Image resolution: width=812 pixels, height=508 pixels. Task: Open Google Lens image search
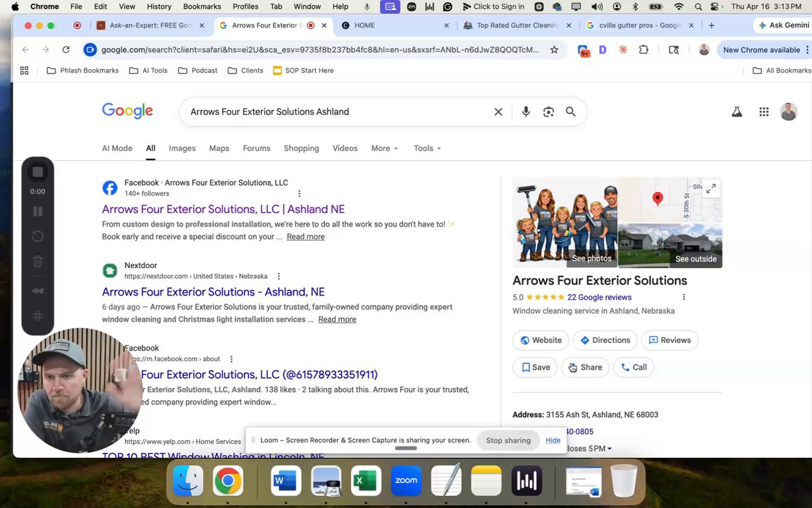pyautogui.click(x=548, y=111)
